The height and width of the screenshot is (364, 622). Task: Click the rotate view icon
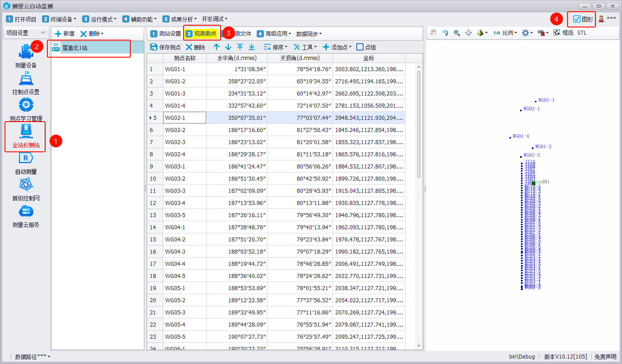click(445, 33)
